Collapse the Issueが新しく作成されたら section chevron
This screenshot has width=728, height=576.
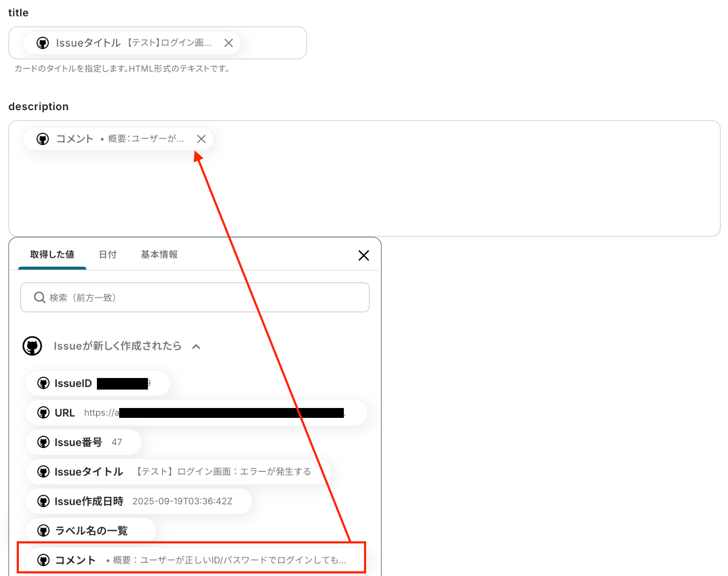tap(196, 346)
